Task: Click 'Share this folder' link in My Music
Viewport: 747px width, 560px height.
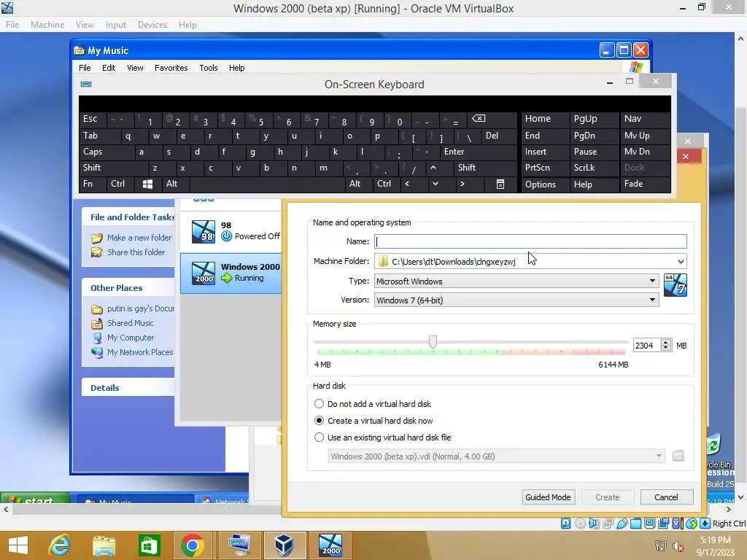Action: pyautogui.click(x=136, y=252)
